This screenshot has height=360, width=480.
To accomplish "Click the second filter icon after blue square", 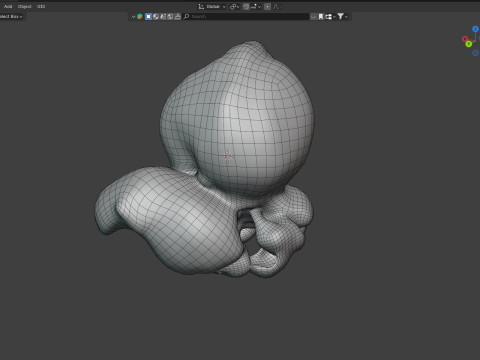I will click(x=156, y=16).
